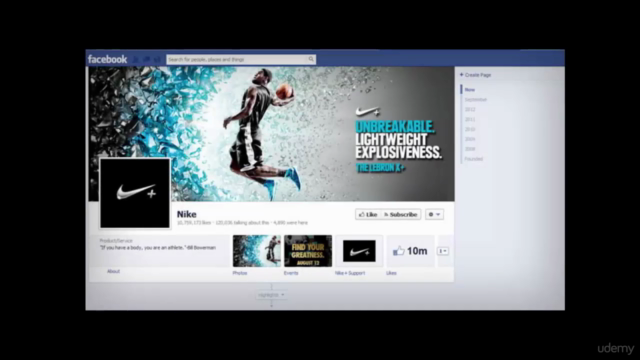Screen dimensions: 640x360
Task: Click the Photos label link
Action: (x=240, y=273)
